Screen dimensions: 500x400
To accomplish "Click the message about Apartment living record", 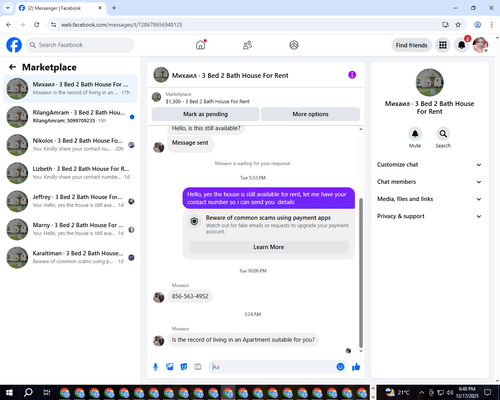I will click(x=243, y=340).
